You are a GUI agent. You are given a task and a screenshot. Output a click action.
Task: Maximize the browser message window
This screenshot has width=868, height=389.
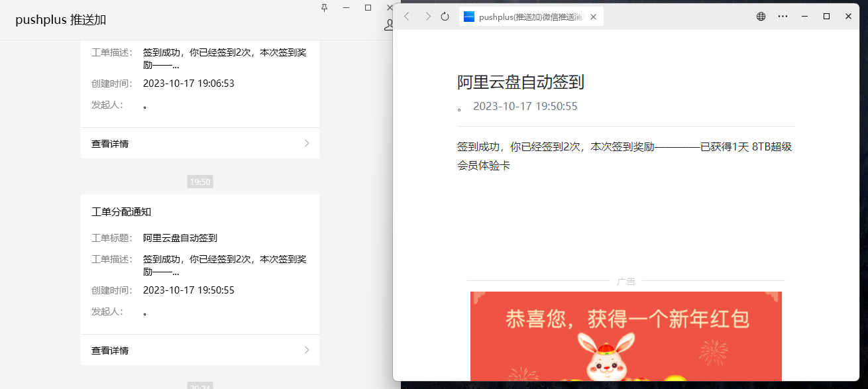(826, 17)
